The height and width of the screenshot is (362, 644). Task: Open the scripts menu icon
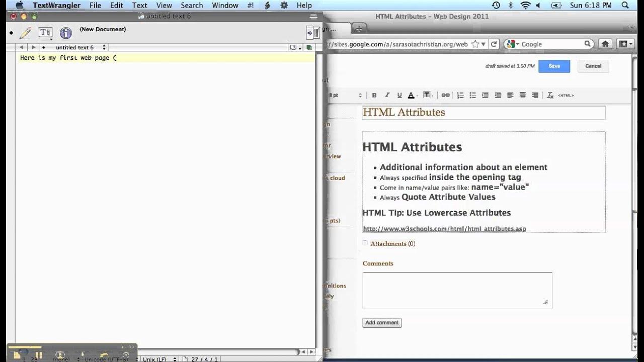267,5
